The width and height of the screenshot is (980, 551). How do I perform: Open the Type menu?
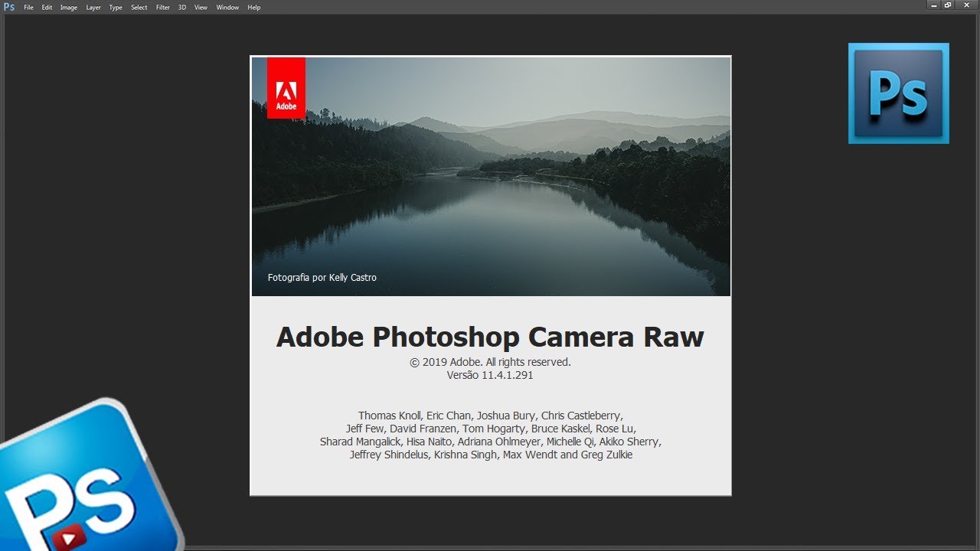(116, 7)
